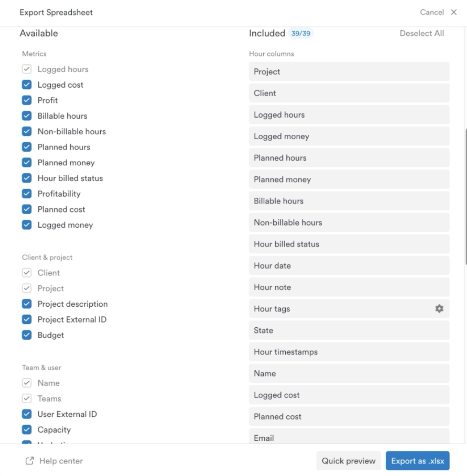
Task: Toggle the Billable hours checkbox
Action: (x=27, y=116)
